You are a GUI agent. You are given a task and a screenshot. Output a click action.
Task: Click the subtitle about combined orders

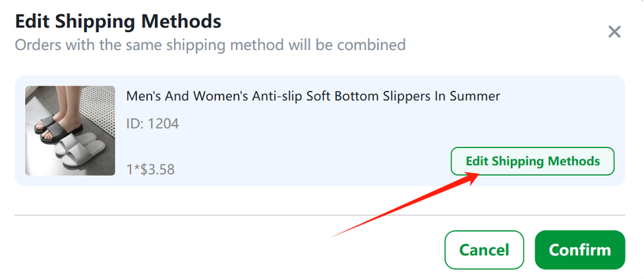click(210, 44)
